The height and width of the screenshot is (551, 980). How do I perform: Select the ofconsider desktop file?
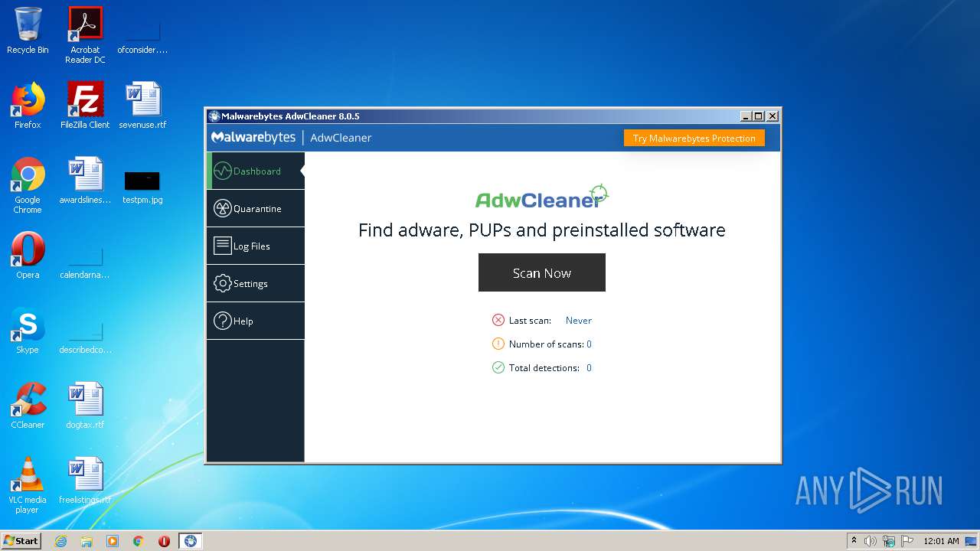[x=142, y=37]
